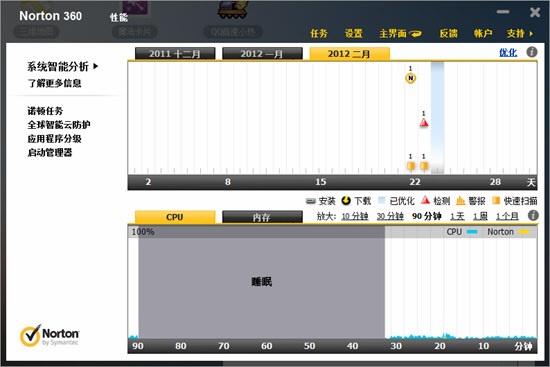Zoom graph to 30 分钟
Image resolution: width=550 pixels, height=367 pixels.
click(390, 216)
